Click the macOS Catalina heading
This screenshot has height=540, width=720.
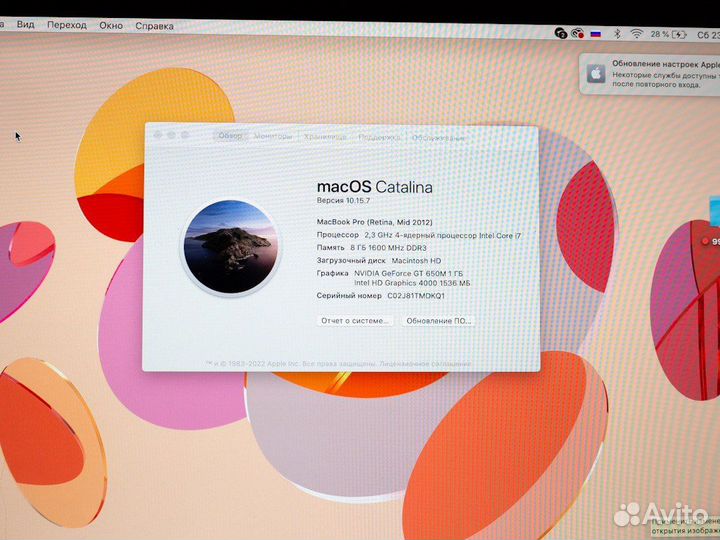375,187
